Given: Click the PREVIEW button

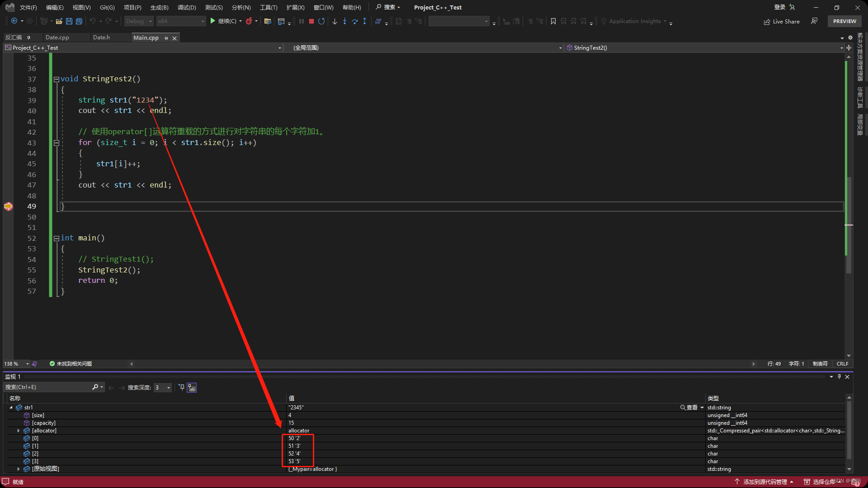Looking at the screenshot, I should [x=844, y=21].
